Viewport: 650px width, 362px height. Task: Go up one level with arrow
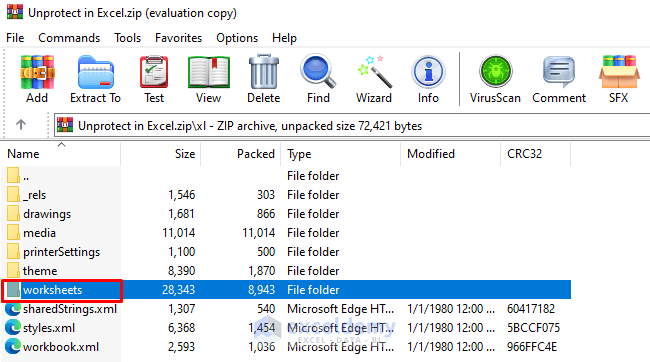pyautogui.click(x=21, y=124)
